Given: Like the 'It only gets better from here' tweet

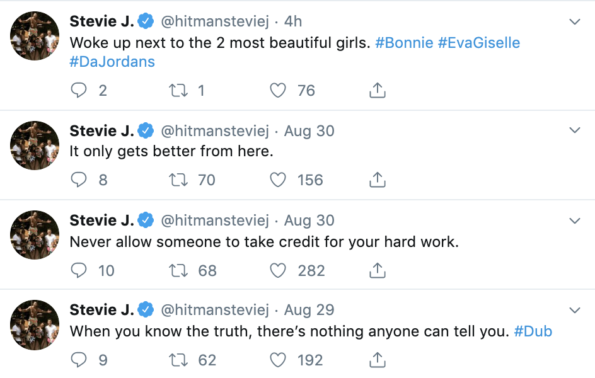Looking at the screenshot, I should pyautogui.click(x=278, y=180).
